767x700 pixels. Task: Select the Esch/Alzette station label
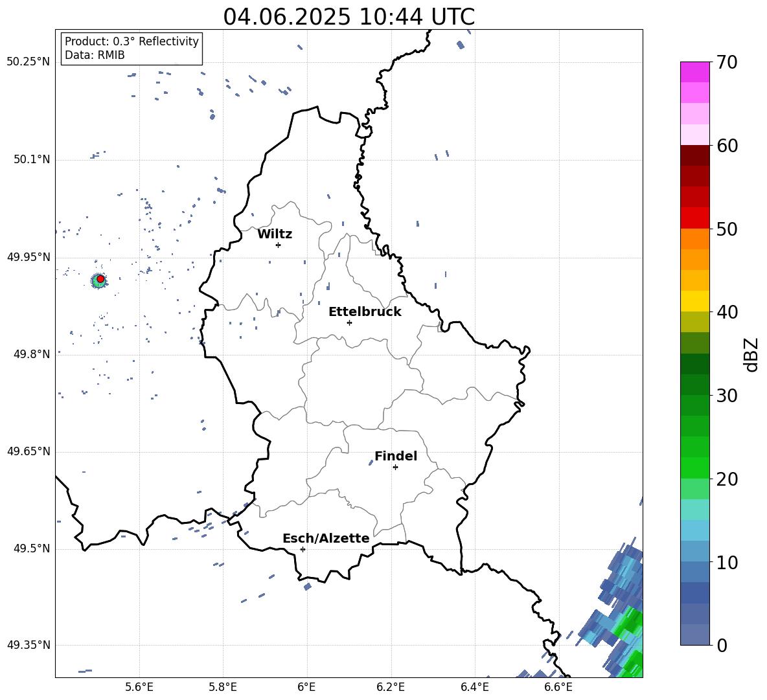tap(326, 538)
